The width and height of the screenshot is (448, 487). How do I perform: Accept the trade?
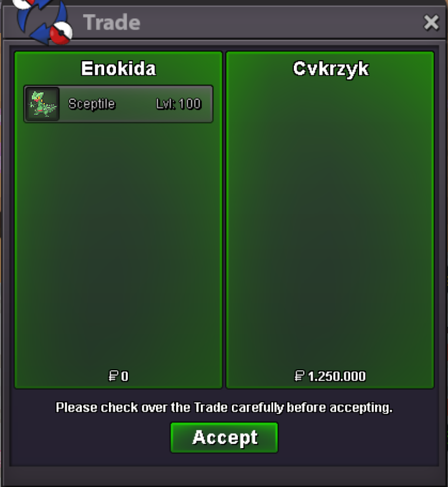click(x=224, y=438)
